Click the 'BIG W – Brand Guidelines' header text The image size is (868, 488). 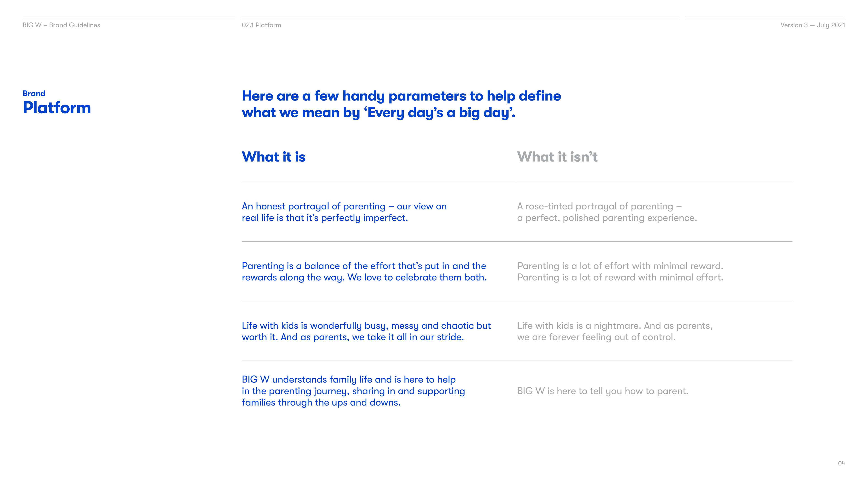pyautogui.click(x=61, y=25)
